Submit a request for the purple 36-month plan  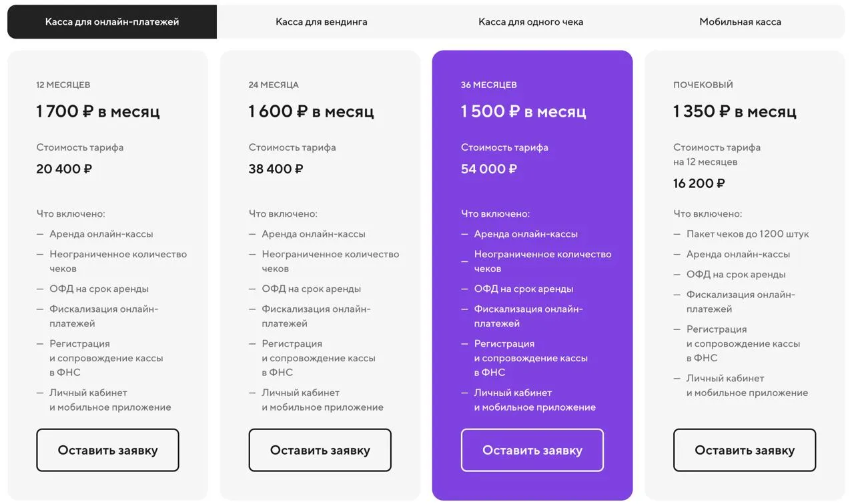532,450
